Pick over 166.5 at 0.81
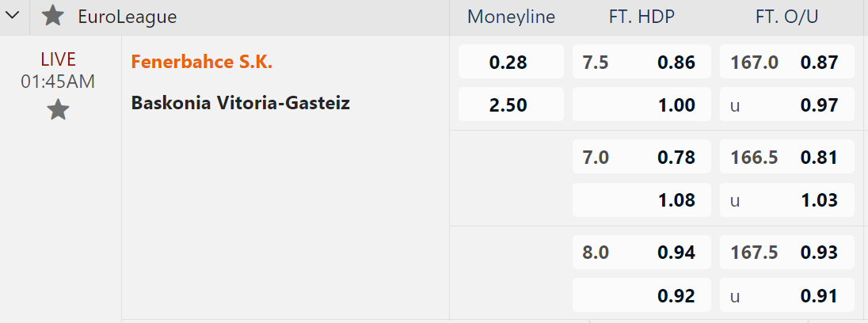 coord(786,157)
